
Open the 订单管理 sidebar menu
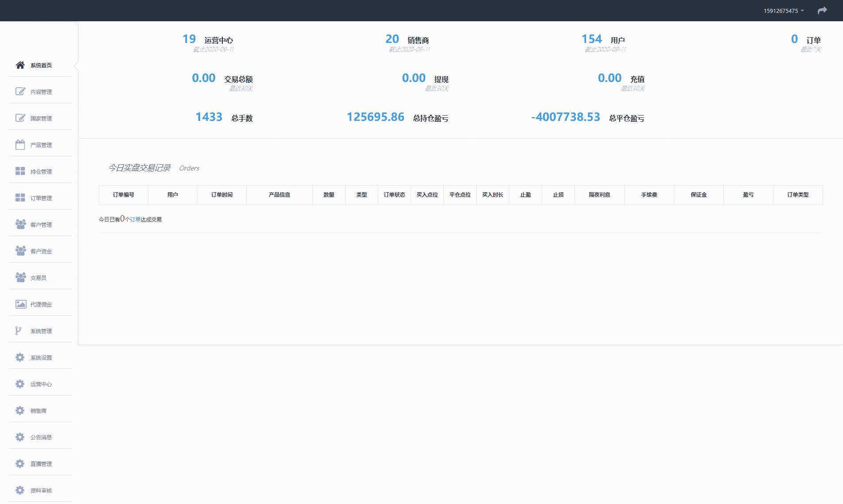point(41,198)
